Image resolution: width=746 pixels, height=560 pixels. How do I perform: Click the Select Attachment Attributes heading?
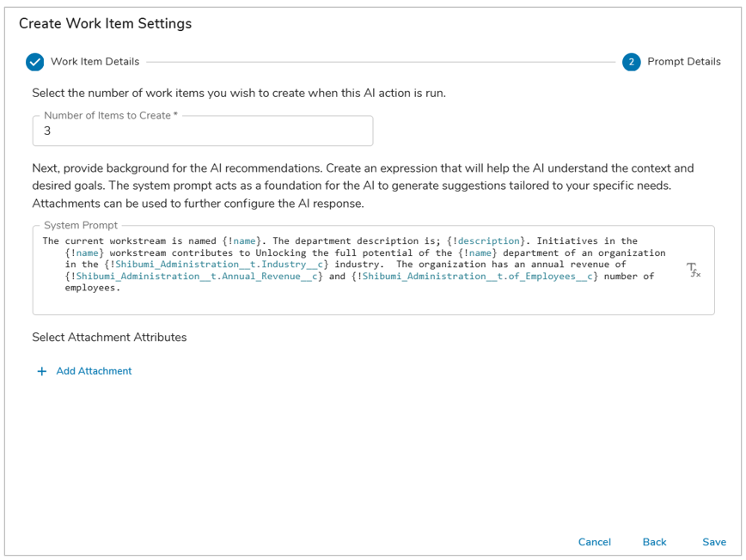(109, 337)
